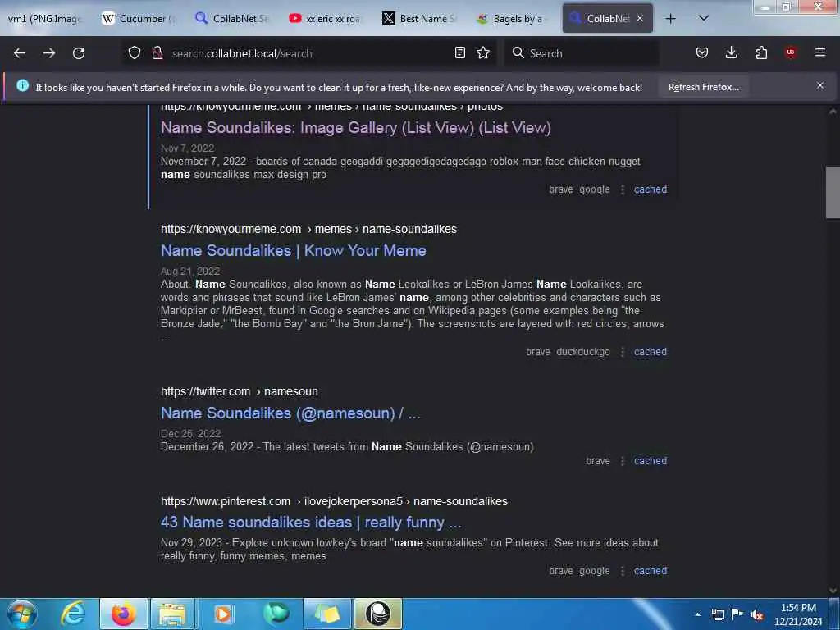This screenshot has width=840, height=630.
Task: Open Name Soundalikes Know Your Meme result
Action: point(294,251)
